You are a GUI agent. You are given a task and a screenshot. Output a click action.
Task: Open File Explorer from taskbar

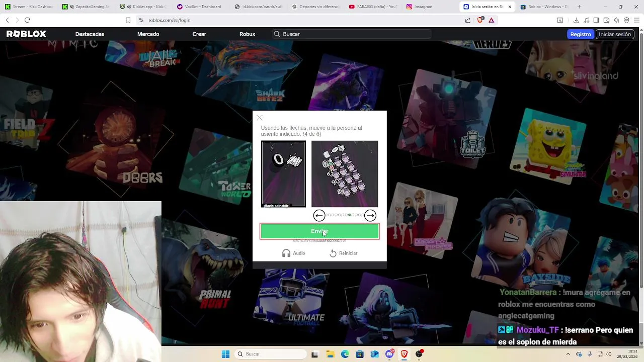[x=331, y=354]
